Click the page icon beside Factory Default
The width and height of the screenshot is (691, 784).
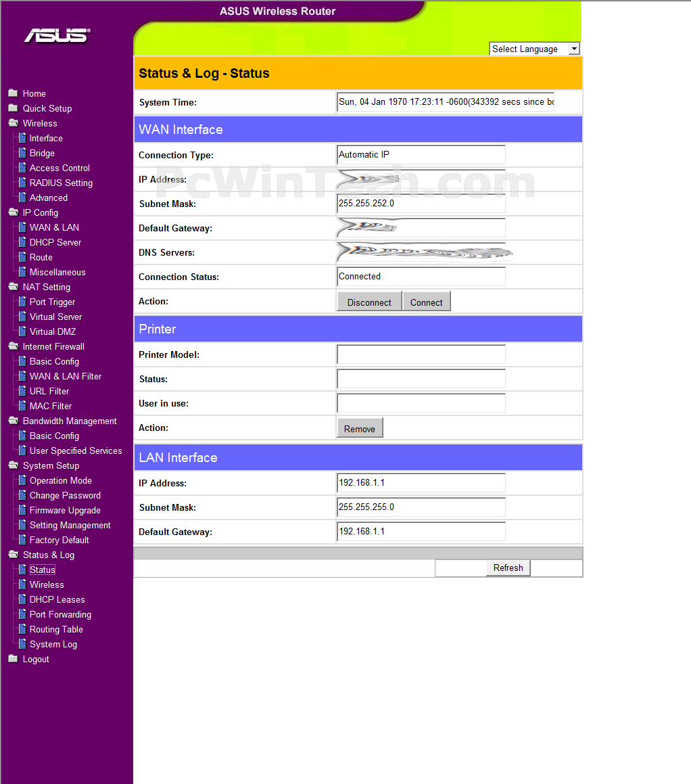click(22, 540)
